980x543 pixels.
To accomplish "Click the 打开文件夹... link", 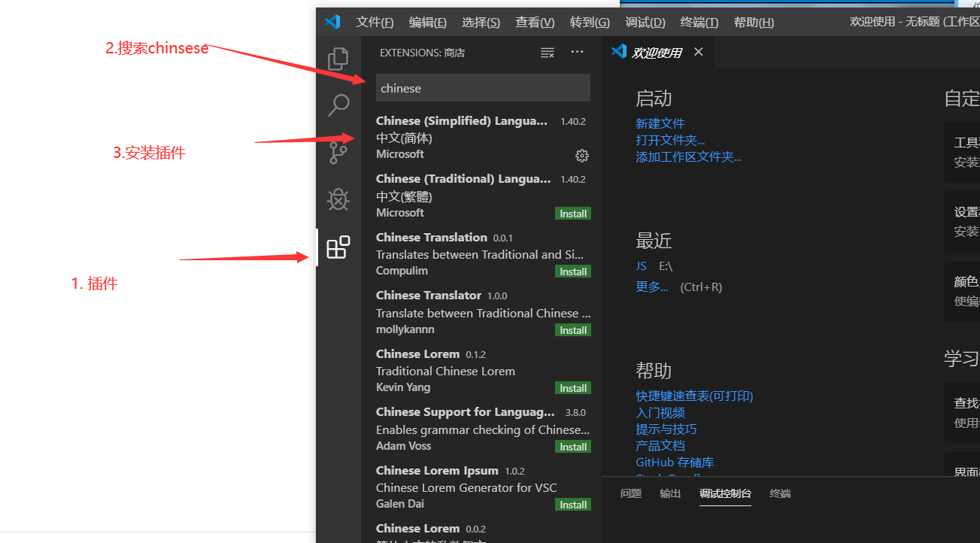I will tap(670, 140).
